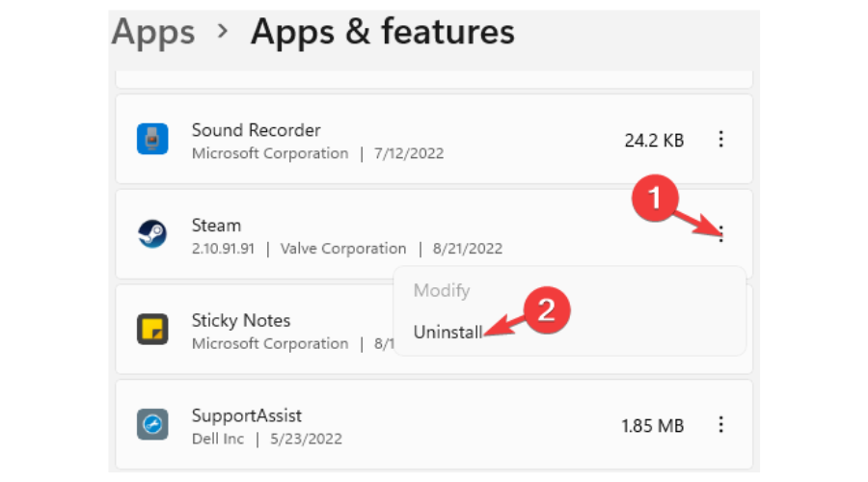Screen dimensions: 868x482
Task: Choose the greyed Modify menu entry
Action: pos(442,290)
